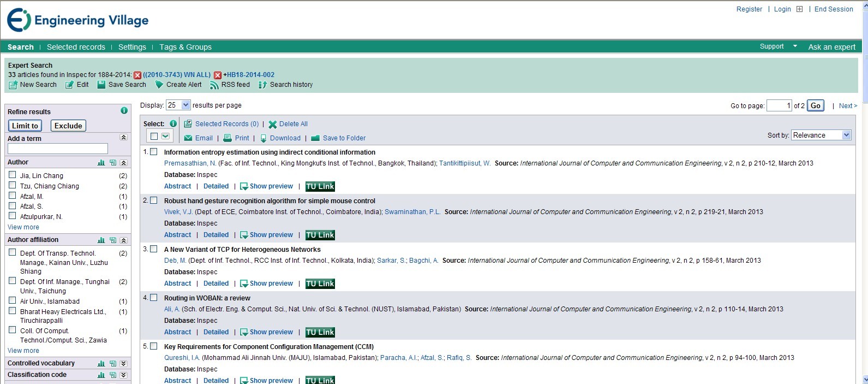Image resolution: width=868 pixels, height=384 pixels.
Task: Click Ask an expert in navigation bar
Action: tap(831, 47)
